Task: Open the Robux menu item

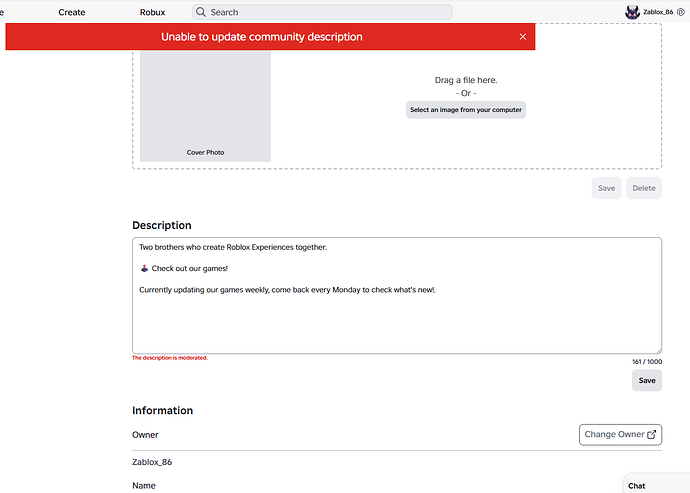Action: (152, 12)
